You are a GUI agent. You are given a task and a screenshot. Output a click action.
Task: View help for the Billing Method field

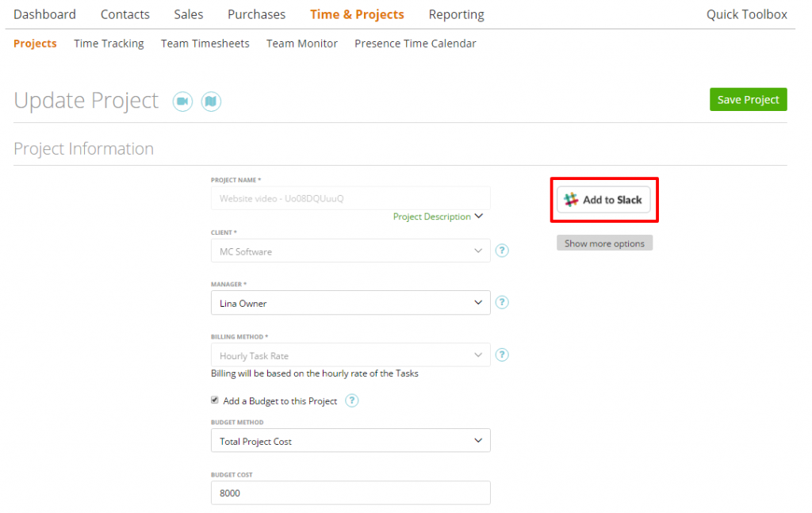(x=502, y=354)
